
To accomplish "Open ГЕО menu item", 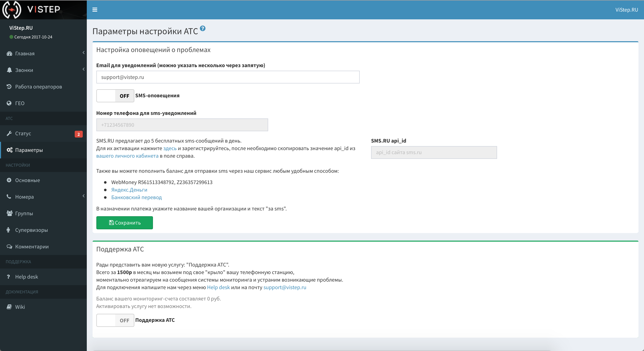I will point(43,103).
